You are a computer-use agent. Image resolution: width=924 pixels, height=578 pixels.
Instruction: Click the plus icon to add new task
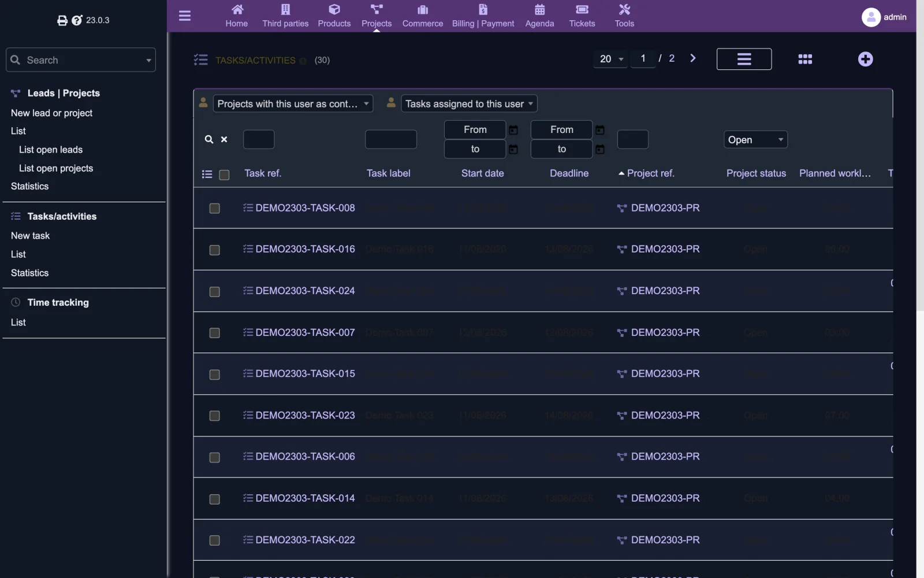pyautogui.click(x=865, y=59)
